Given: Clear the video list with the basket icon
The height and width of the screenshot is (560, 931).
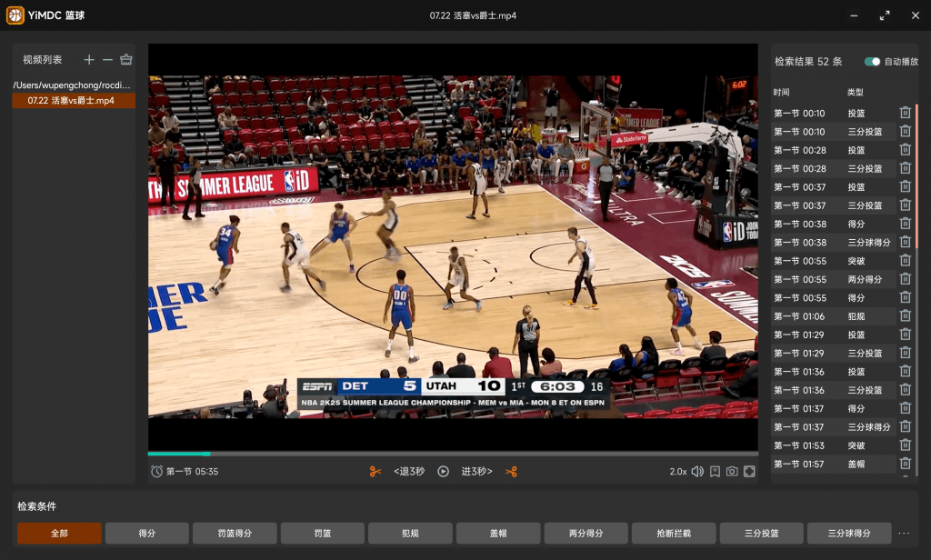Looking at the screenshot, I should tap(125, 59).
